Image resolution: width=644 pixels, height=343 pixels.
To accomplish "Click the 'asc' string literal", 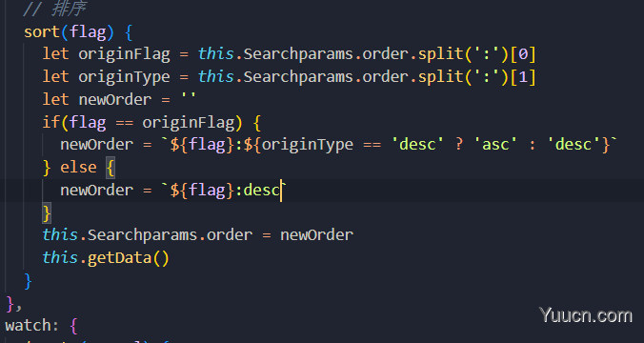I will click(x=495, y=145).
